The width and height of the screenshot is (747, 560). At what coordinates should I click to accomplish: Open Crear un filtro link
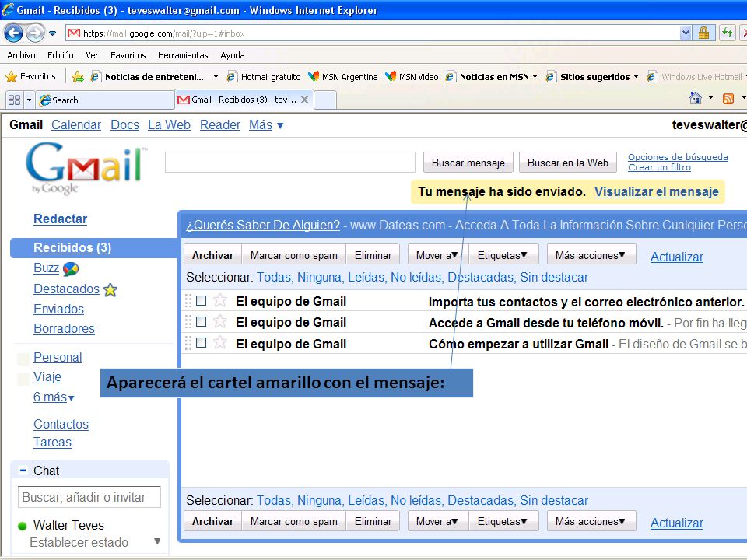click(659, 167)
